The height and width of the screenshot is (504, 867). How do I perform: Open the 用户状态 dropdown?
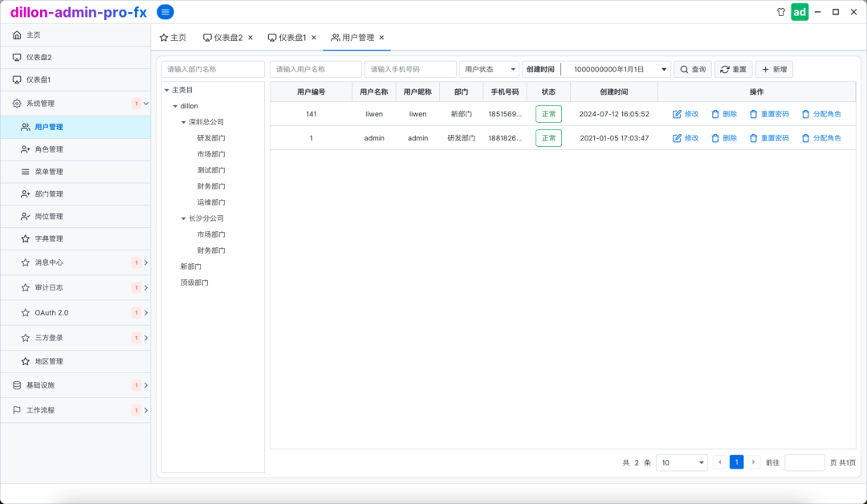489,70
